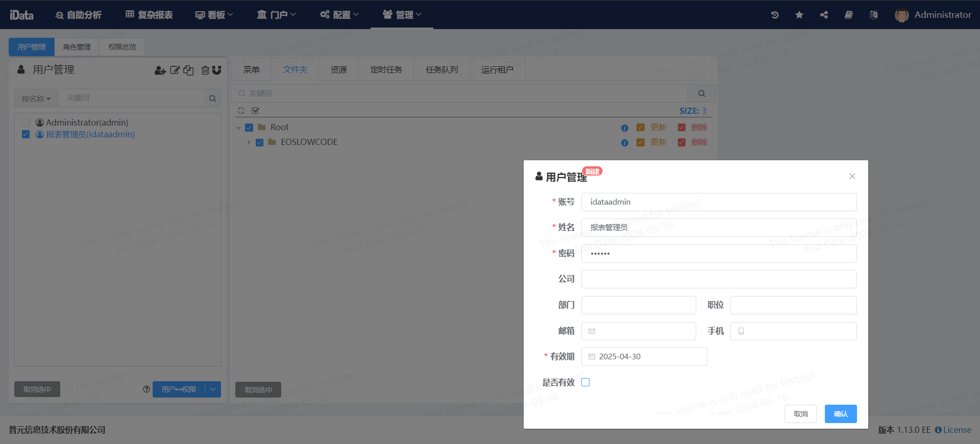Open the 用户权限 button dropdown arrow
This screenshot has height=444, width=980.
pyautogui.click(x=213, y=389)
